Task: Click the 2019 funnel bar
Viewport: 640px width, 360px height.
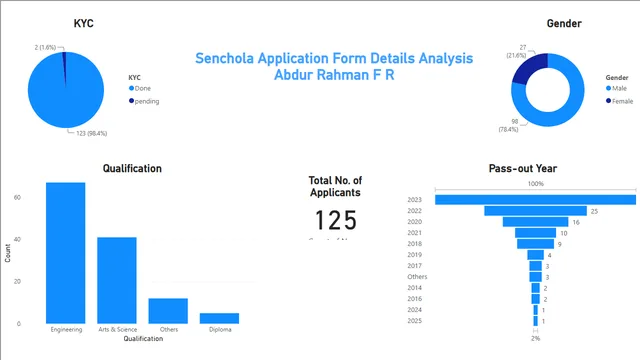Action: (x=536, y=255)
